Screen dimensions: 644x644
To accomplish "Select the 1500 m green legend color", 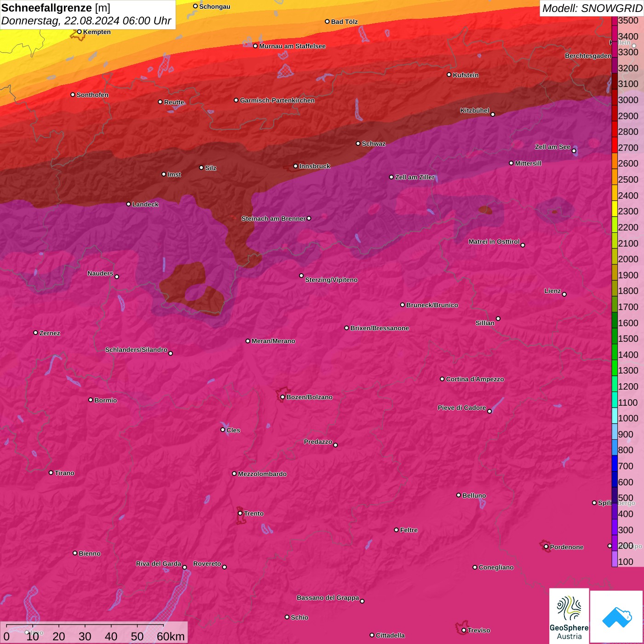I will (614, 335).
